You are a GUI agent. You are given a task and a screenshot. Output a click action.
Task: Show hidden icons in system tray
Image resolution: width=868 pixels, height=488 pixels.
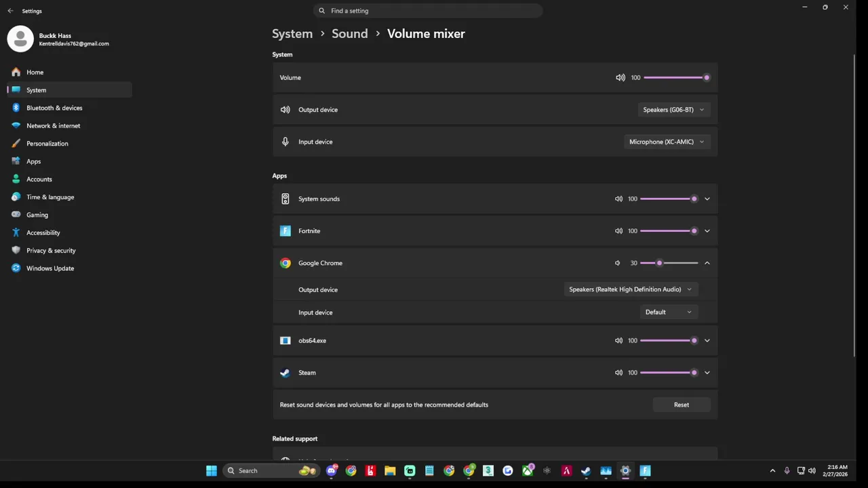click(772, 470)
